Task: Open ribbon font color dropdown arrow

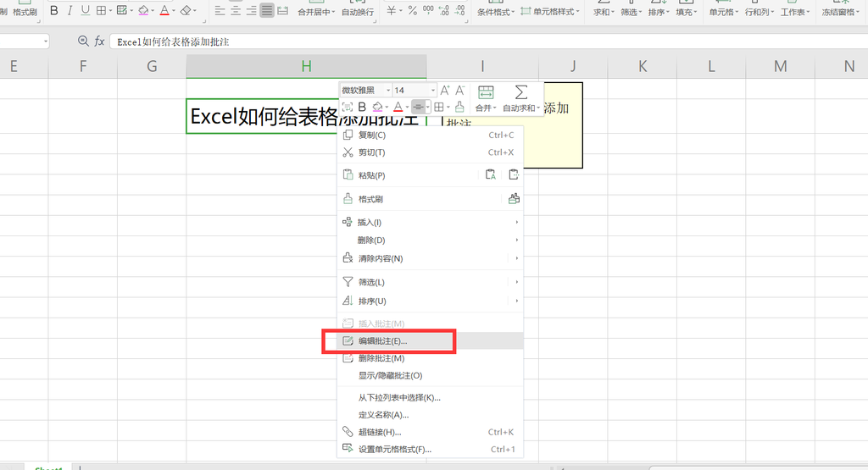Action: coord(173,11)
